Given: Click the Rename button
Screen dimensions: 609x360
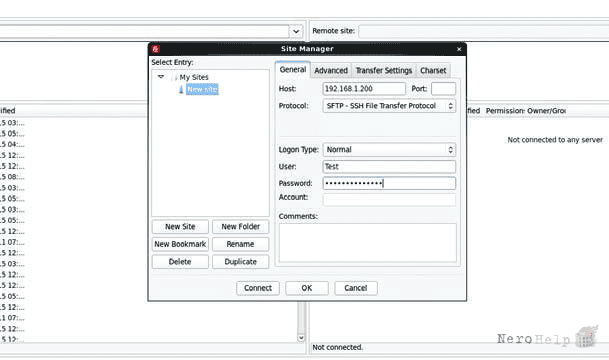Looking at the screenshot, I should (x=240, y=244).
